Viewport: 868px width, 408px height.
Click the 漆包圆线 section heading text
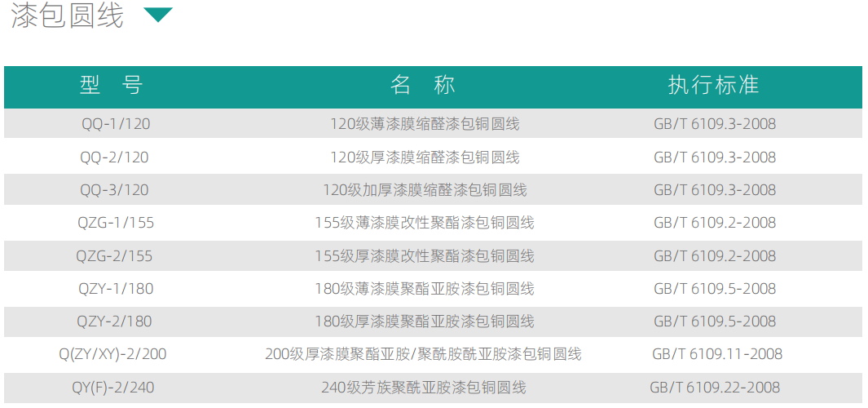[x=68, y=15]
